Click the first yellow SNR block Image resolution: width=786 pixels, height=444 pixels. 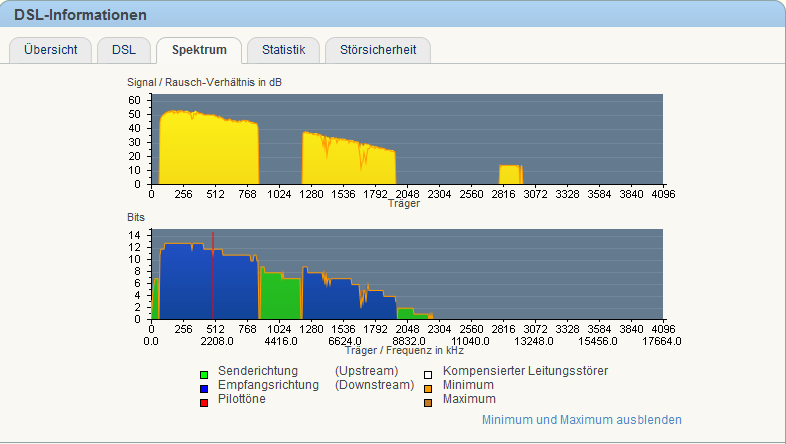pyautogui.click(x=207, y=150)
